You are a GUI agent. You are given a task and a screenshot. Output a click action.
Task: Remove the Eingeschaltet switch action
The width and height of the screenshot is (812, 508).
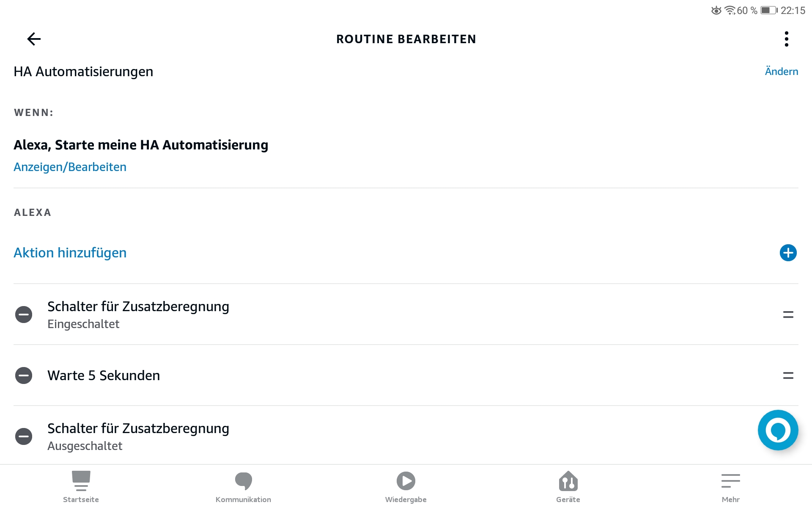point(24,315)
